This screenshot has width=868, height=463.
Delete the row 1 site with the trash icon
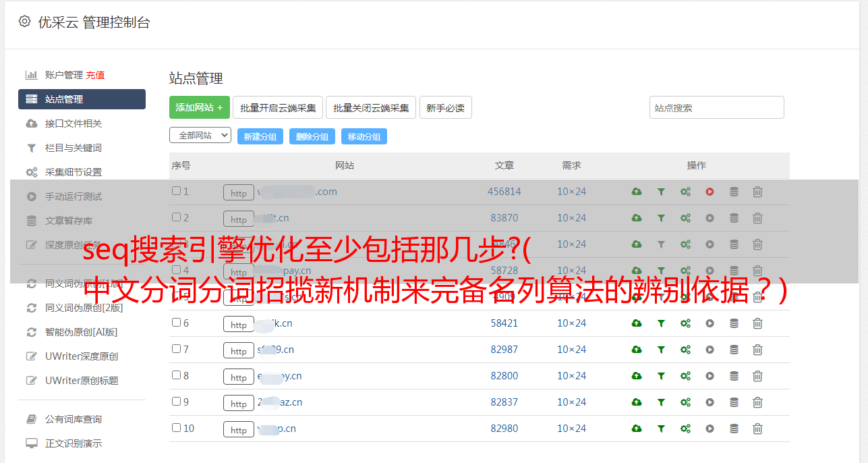pos(757,192)
